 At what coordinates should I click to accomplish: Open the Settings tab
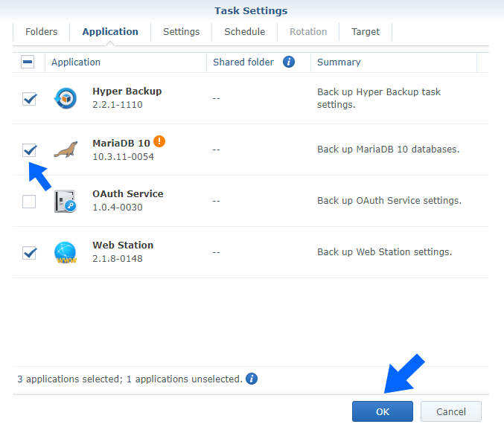pyautogui.click(x=182, y=32)
